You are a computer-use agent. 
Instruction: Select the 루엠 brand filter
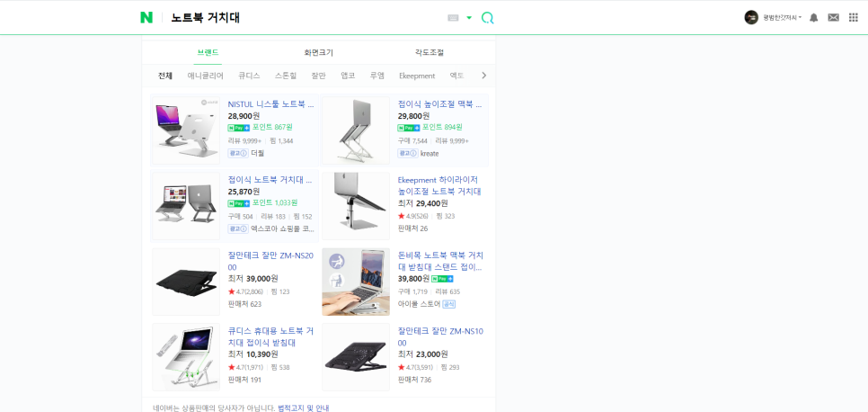(x=377, y=76)
